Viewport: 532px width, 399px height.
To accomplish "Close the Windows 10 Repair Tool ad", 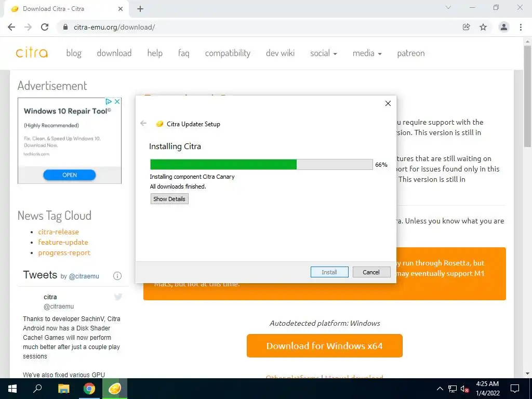I will 117,101.
